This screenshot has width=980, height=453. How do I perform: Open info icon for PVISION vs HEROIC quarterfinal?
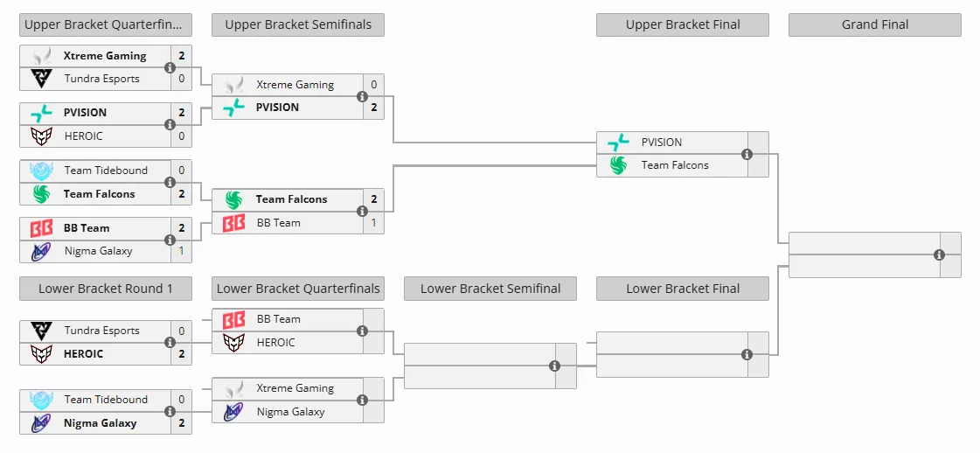tap(170, 124)
